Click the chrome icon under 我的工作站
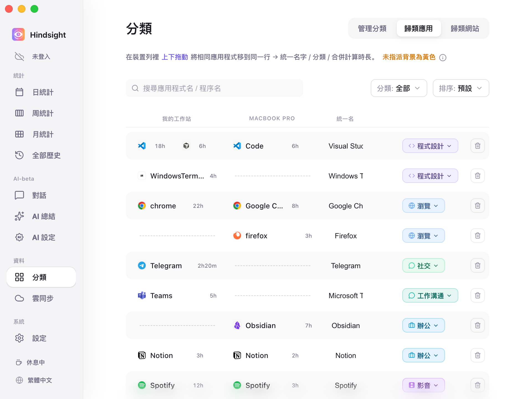The height and width of the screenshot is (399, 532). click(142, 206)
